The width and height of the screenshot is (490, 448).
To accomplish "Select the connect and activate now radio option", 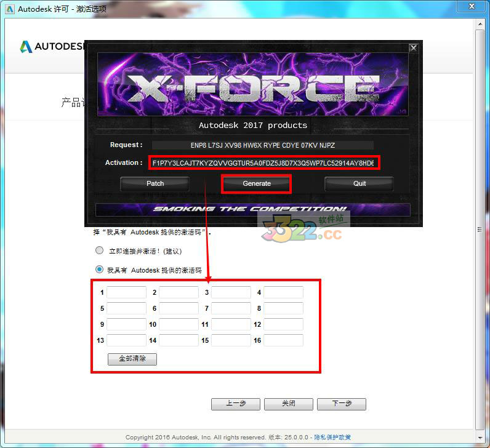I will (99, 250).
